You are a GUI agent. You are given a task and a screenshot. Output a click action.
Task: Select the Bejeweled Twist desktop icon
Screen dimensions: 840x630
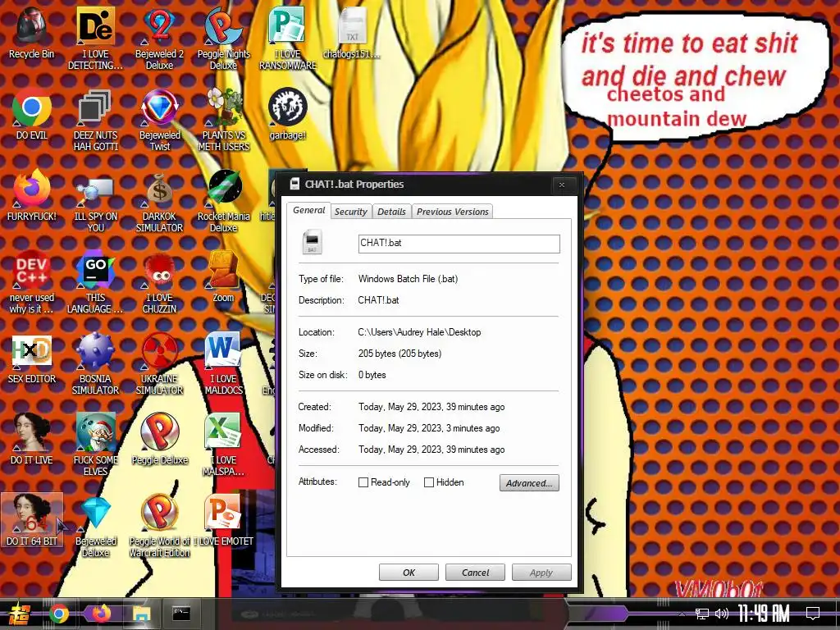coord(159,120)
